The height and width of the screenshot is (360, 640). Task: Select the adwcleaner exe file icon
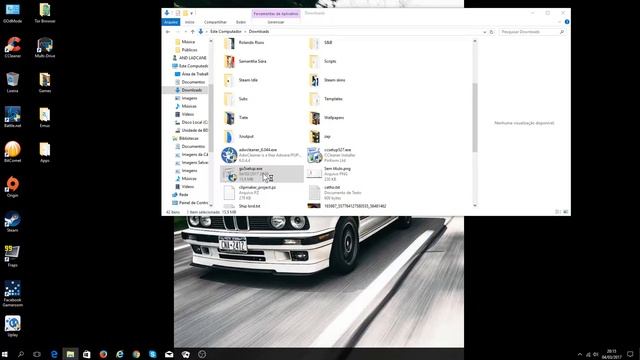229,155
